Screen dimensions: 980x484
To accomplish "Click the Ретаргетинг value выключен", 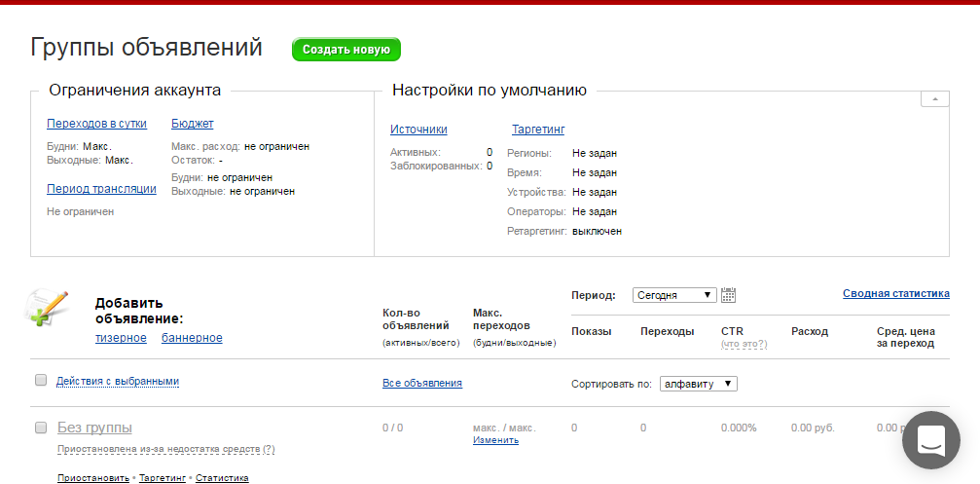I will point(597,232).
